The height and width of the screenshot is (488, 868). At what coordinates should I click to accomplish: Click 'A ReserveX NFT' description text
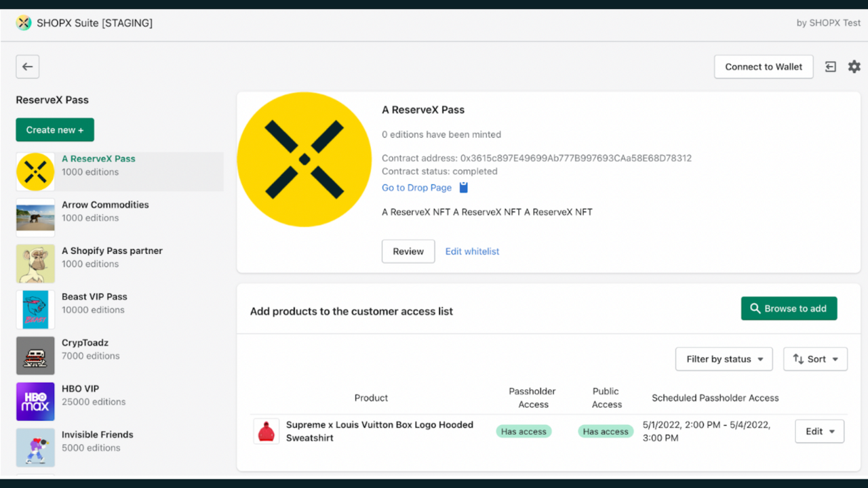click(x=487, y=212)
